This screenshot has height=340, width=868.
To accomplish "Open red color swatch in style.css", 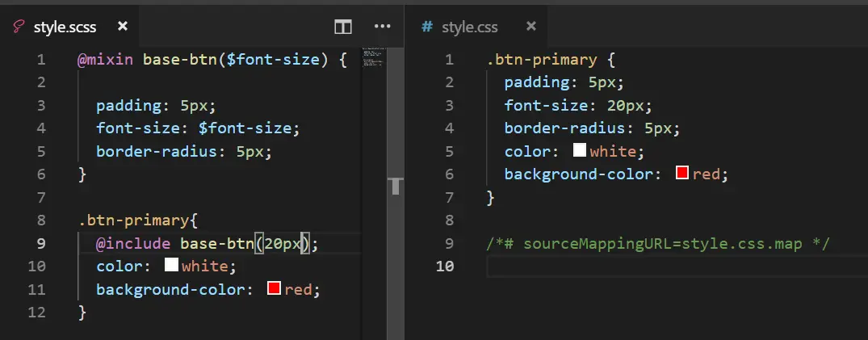I will 682,173.
